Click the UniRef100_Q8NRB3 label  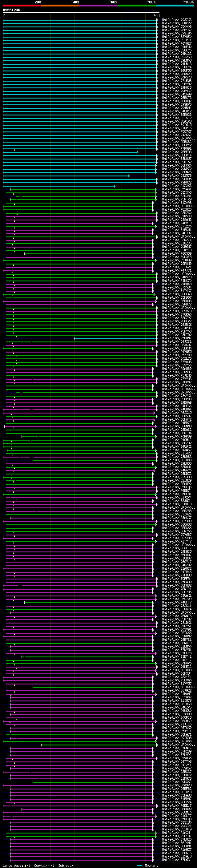pos(177,457)
